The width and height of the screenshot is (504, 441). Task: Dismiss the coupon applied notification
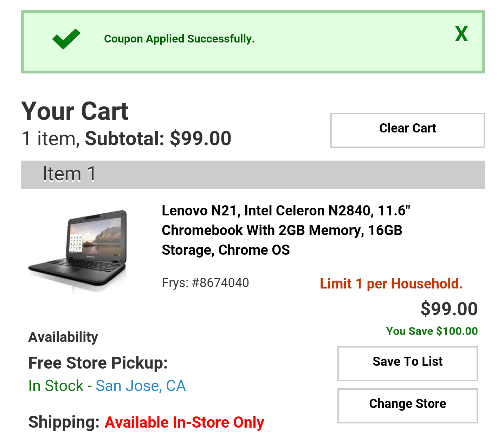click(461, 34)
